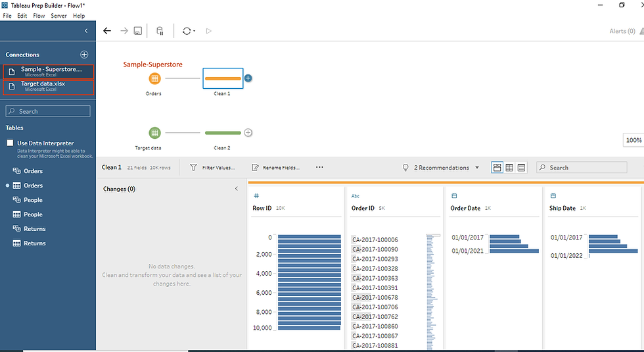Click the refresh data icon
Image resolution: width=644 pixels, height=352 pixels.
click(187, 31)
